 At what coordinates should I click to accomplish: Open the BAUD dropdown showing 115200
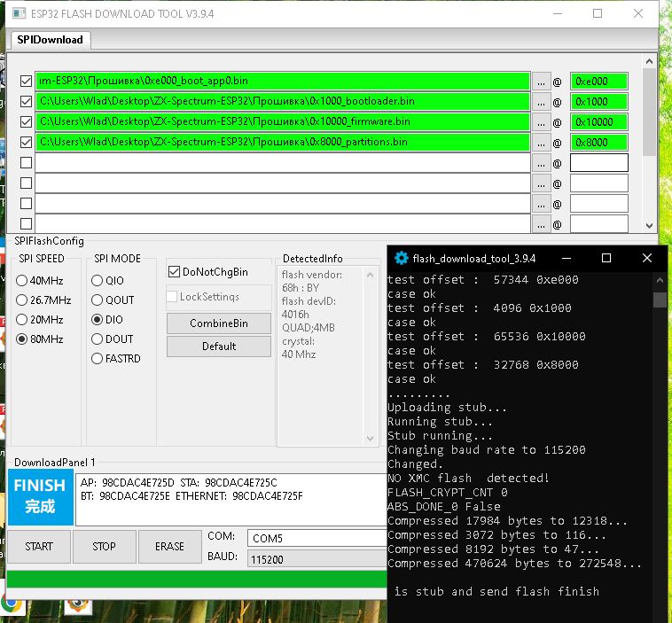point(317,559)
